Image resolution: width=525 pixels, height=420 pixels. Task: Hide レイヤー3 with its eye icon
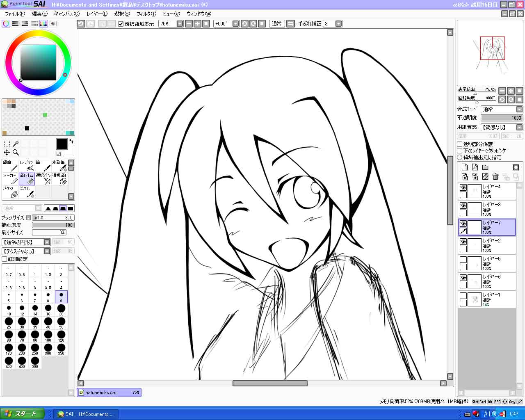pos(463,205)
